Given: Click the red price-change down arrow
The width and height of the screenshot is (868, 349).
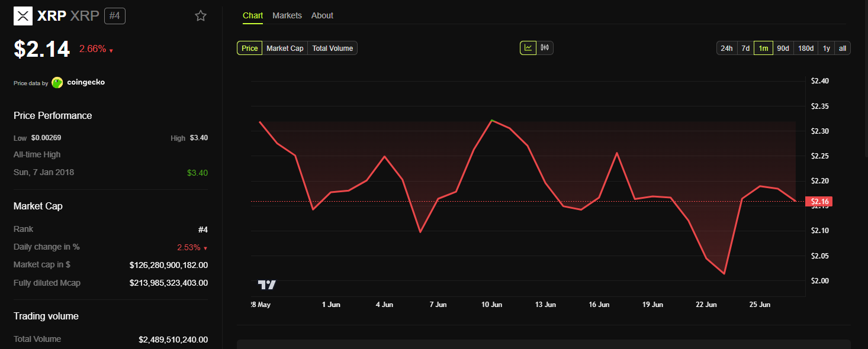Looking at the screenshot, I should coord(111,51).
